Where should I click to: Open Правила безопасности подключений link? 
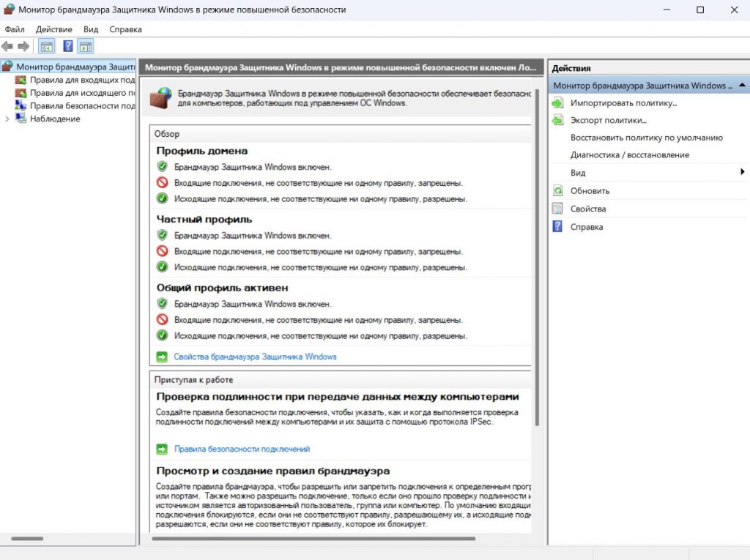click(x=242, y=449)
